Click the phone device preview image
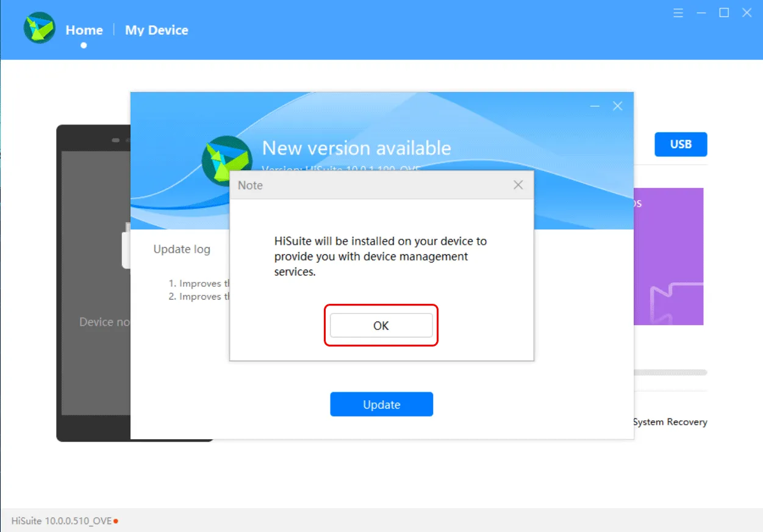763x532 pixels. click(93, 281)
